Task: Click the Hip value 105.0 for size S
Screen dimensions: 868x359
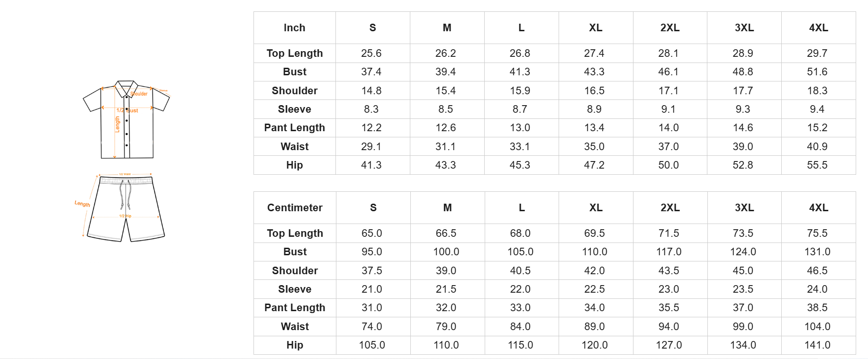Action: [371, 345]
